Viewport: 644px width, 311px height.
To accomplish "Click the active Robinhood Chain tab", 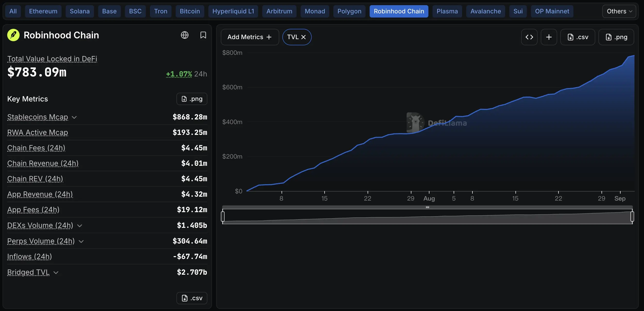I will [x=399, y=11].
